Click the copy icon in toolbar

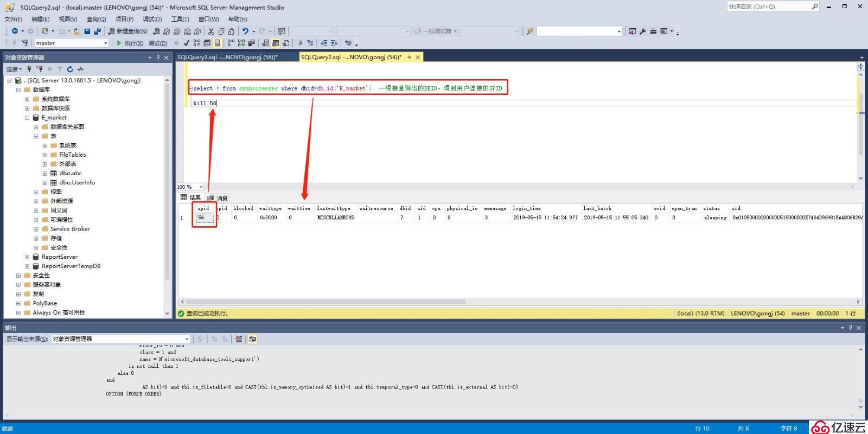coord(221,31)
